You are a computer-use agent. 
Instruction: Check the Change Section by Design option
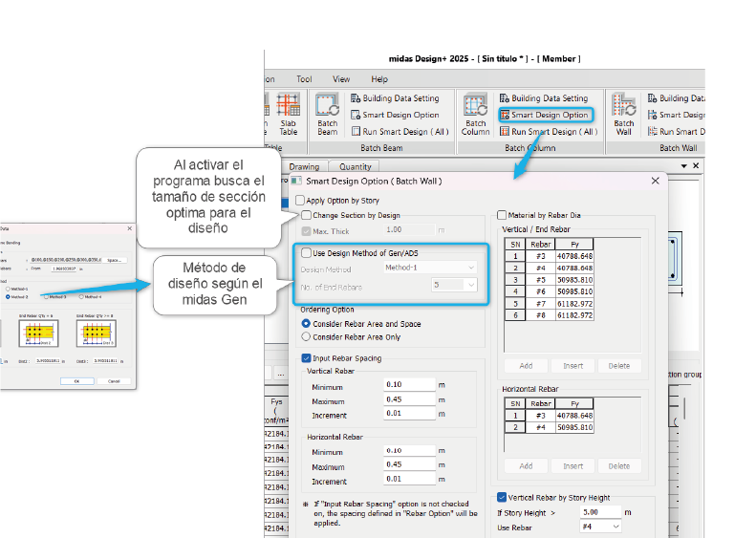click(307, 216)
